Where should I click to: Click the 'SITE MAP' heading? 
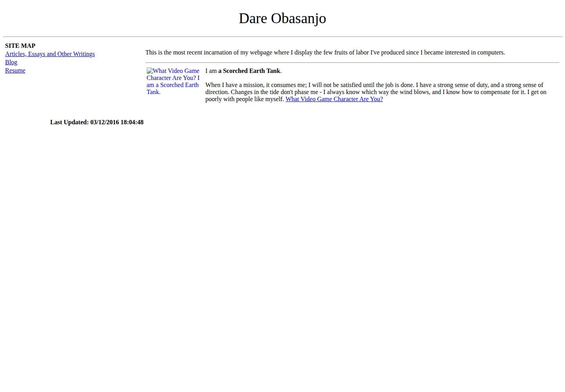click(20, 46)
